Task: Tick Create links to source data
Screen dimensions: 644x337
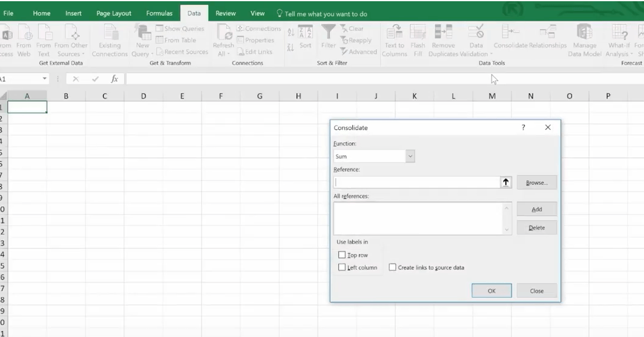Action: pyautogui.click(x=393, y=267)
